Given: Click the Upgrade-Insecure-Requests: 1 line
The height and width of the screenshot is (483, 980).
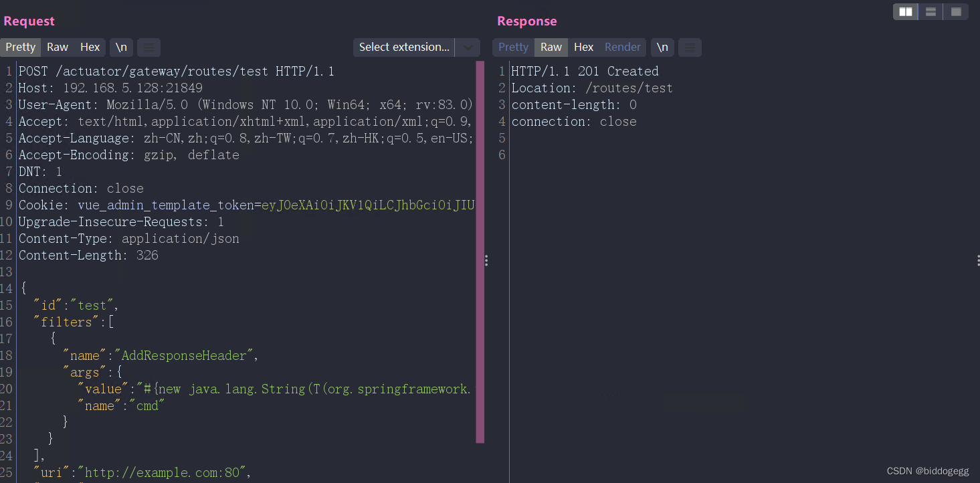Looking at the screenshot, I should point(121,221).
